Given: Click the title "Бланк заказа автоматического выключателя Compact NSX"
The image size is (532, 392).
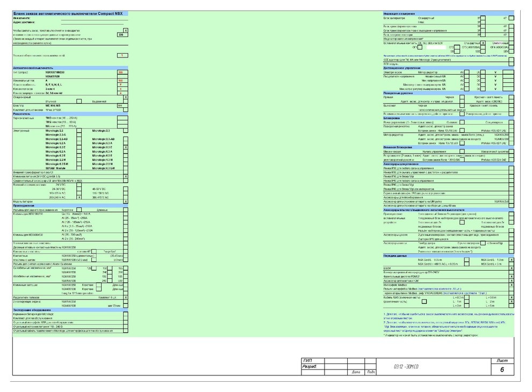Looking at the screenshot, I should tap(68, 13).
